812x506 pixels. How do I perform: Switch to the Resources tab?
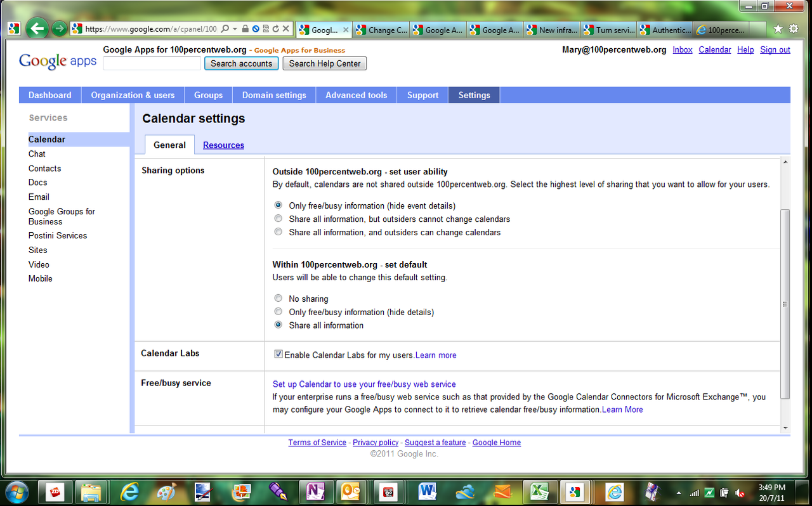point(223,145)
